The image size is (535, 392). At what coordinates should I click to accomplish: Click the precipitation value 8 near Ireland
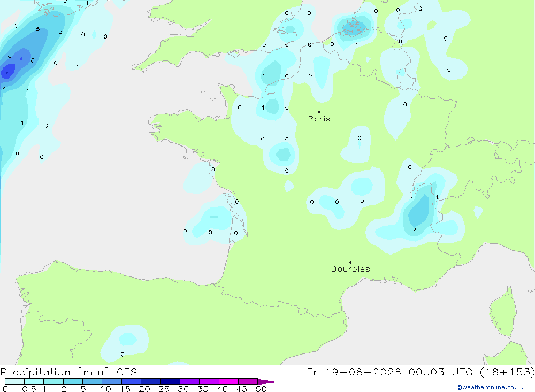[33, 60]
